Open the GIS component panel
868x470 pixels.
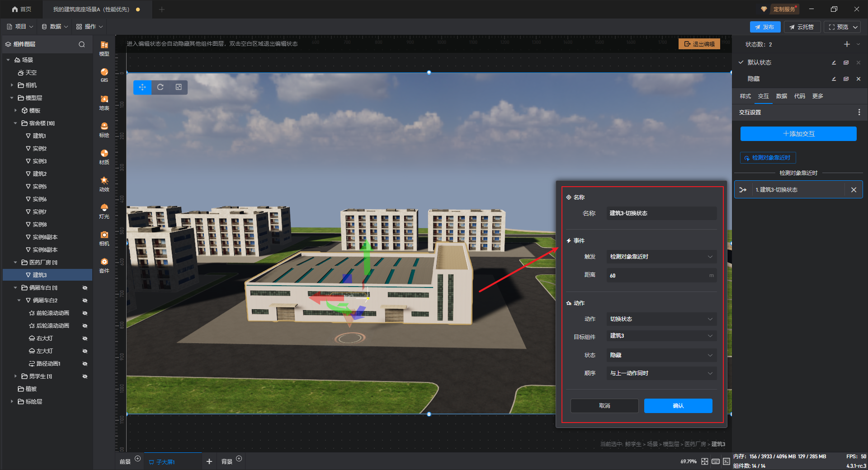coord(104,75)
